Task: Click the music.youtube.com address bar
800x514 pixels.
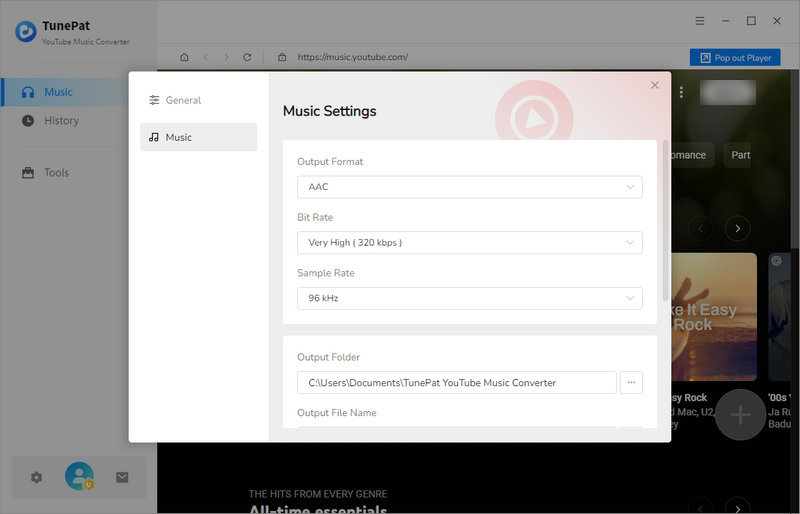Action: (x=353, y=57)
